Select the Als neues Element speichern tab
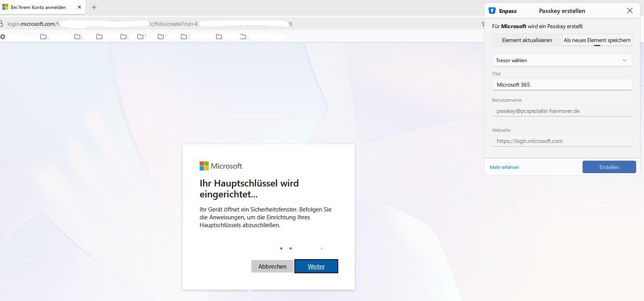Screen dimensions: 644x301 (x=597, y=40)
